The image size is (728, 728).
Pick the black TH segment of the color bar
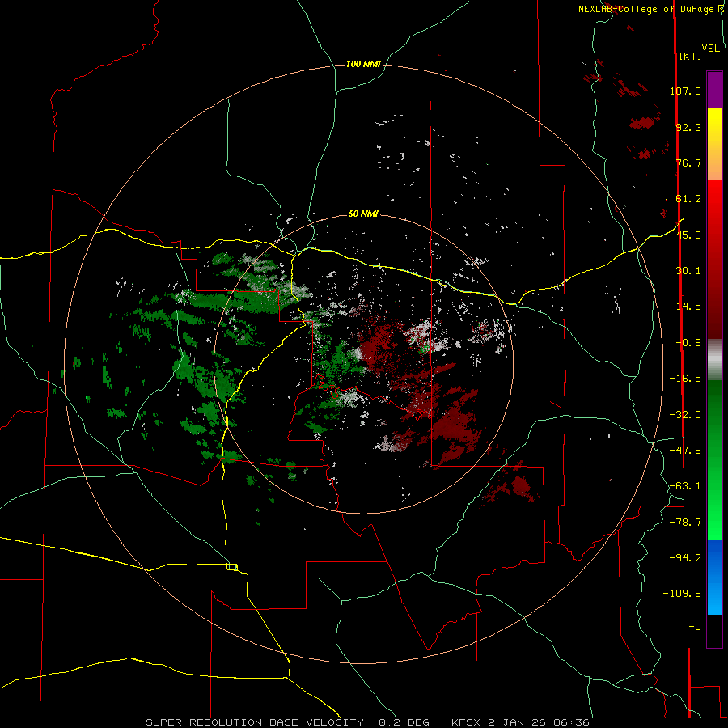[714, 630]
